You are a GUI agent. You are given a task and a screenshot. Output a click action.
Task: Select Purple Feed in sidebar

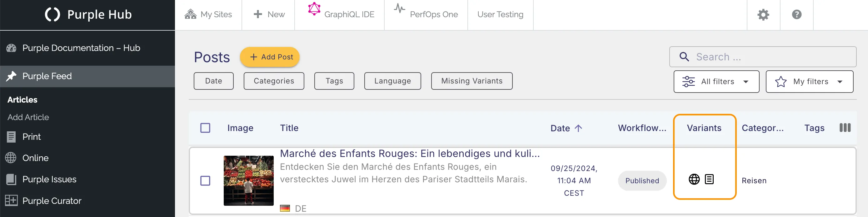click(x=87, y=76)
